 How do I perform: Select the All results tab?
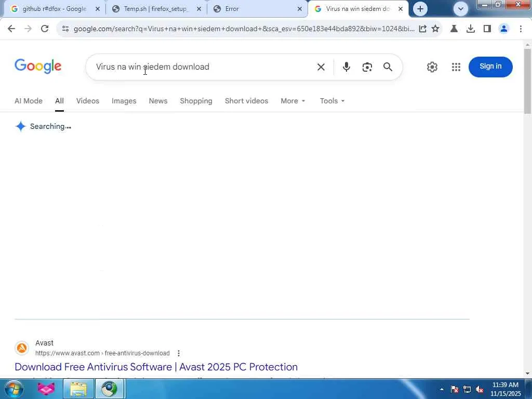[59, 101]
